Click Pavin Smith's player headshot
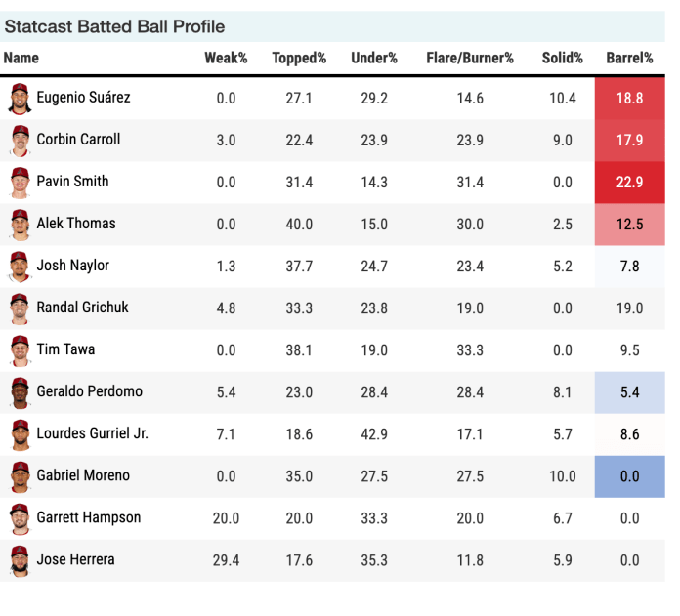Viewport: 680px width, 616px height. pos(20,182)
